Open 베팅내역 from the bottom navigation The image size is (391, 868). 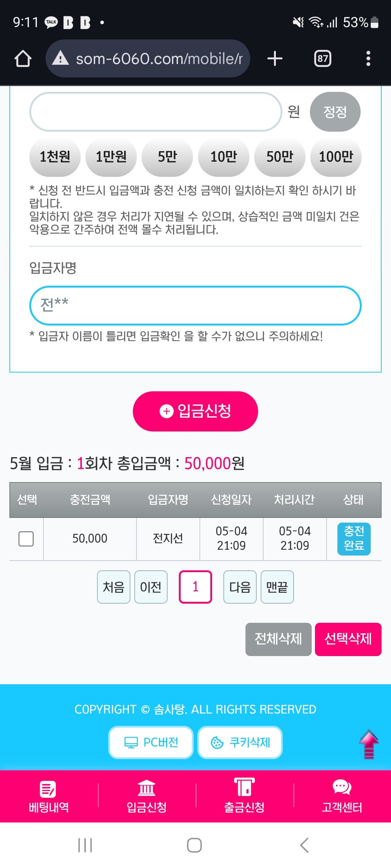49,796
